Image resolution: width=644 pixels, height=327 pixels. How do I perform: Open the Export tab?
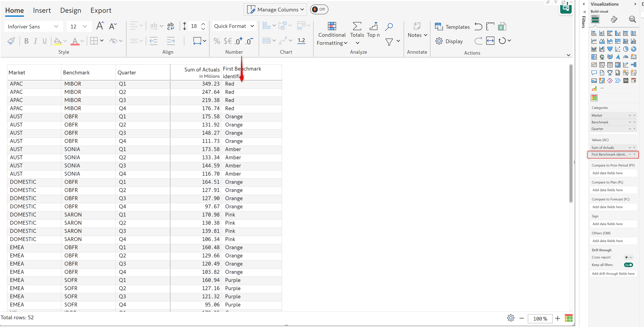point(101,11)
